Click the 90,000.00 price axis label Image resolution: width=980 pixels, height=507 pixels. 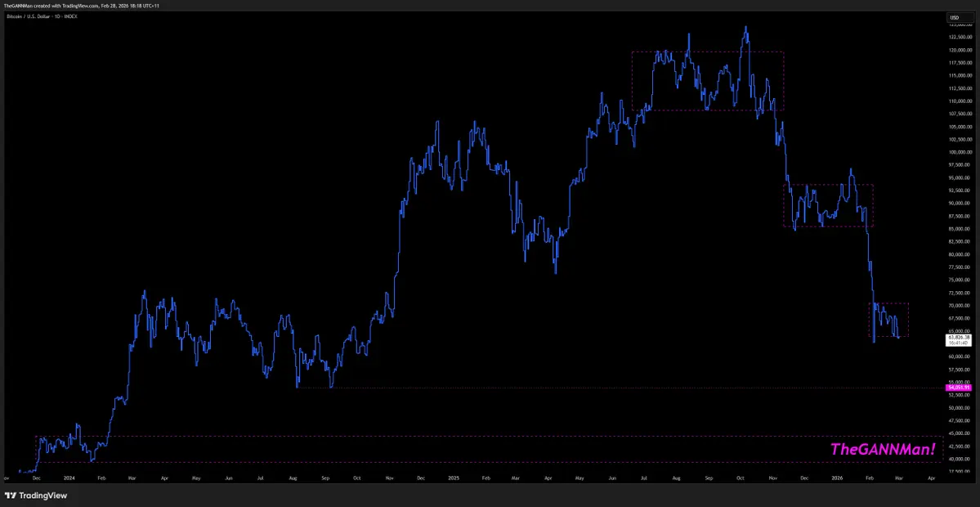959,204
